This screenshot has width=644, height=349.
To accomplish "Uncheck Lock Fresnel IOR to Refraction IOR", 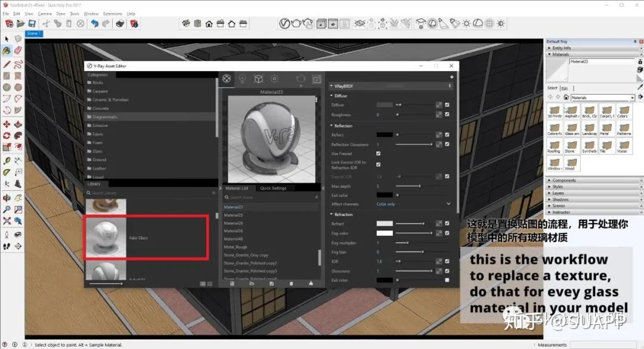I will [378, 165].
